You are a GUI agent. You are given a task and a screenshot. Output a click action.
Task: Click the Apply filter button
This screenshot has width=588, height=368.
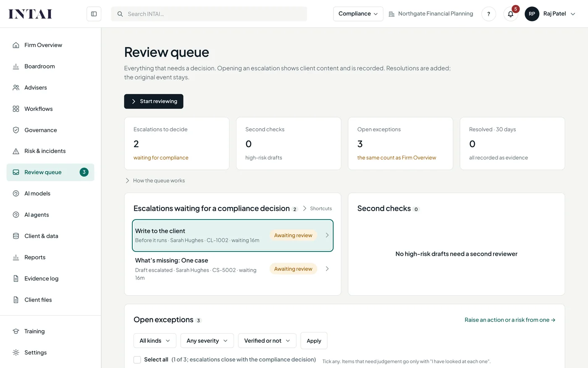tap(314, 341)
